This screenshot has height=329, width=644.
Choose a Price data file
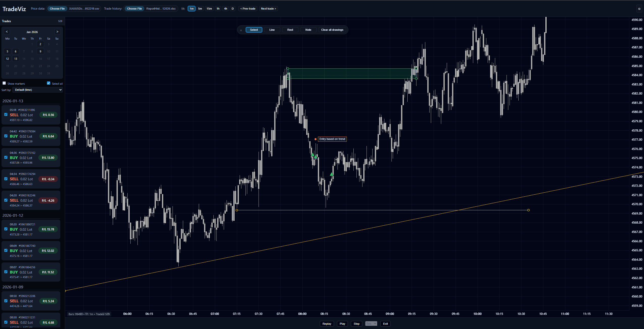(57, 9)
